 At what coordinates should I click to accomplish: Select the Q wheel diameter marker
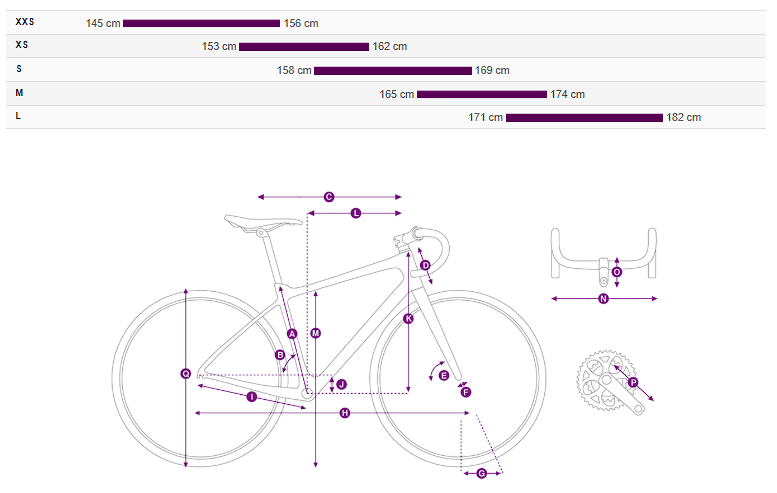(185, 374)
